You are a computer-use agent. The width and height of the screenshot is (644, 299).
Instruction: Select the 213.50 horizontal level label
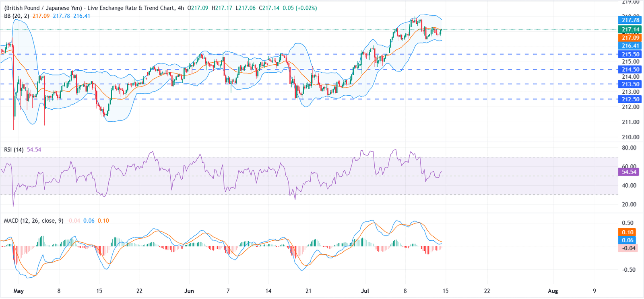630,84
